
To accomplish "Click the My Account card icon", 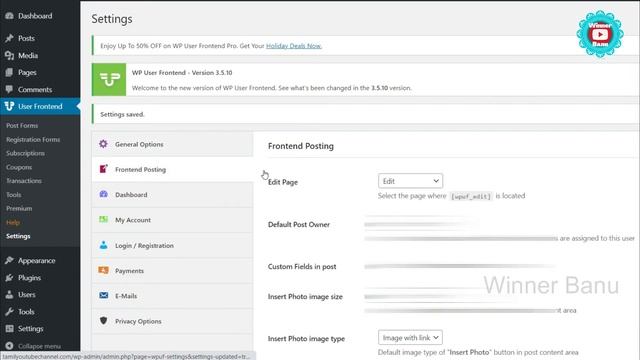I will (x=103, y=220).
